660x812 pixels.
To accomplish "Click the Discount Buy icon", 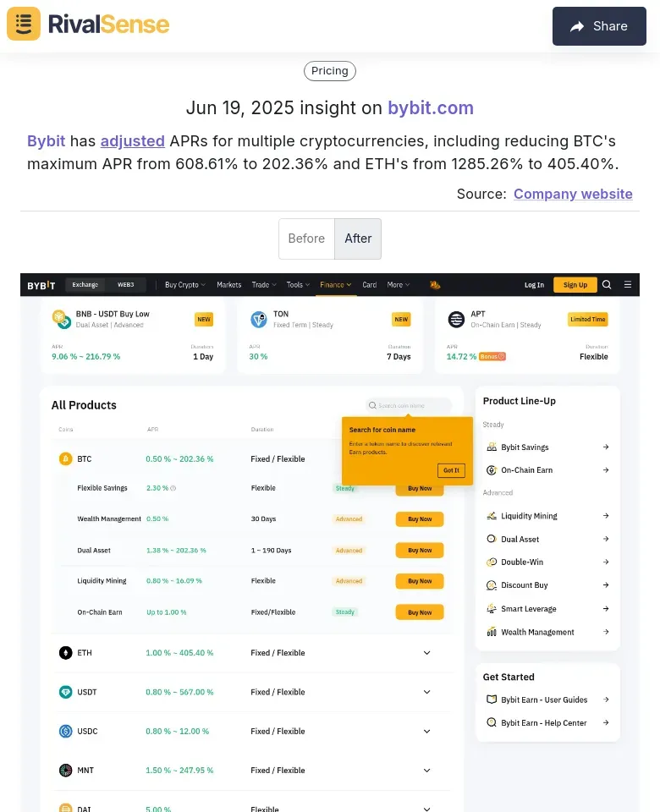I will pos(491,585).
